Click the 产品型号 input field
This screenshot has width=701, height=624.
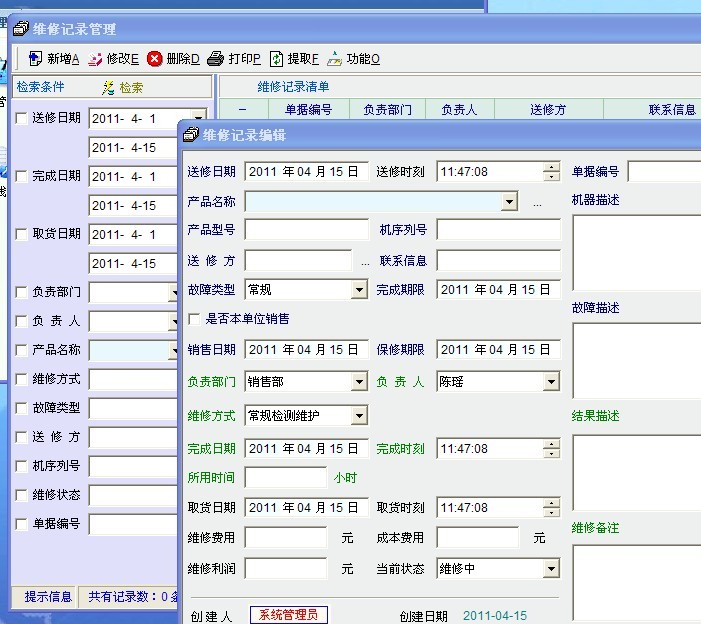tap(306, 231)
